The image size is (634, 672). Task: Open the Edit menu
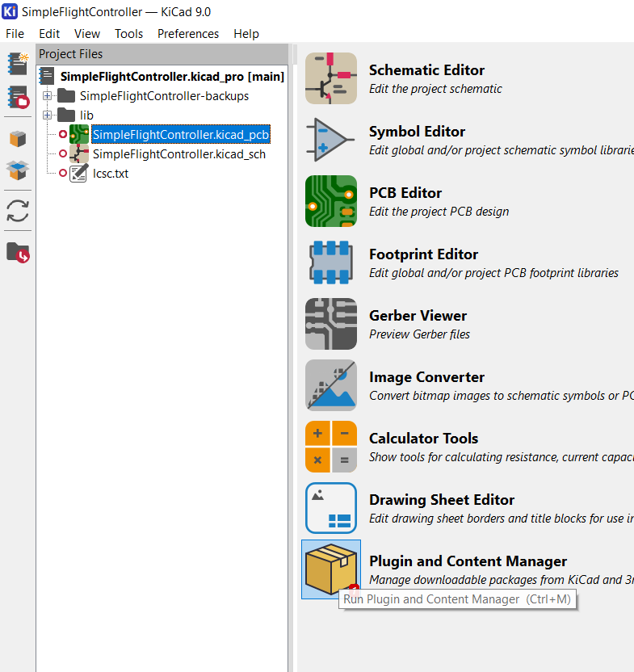[x=49, y=33]
